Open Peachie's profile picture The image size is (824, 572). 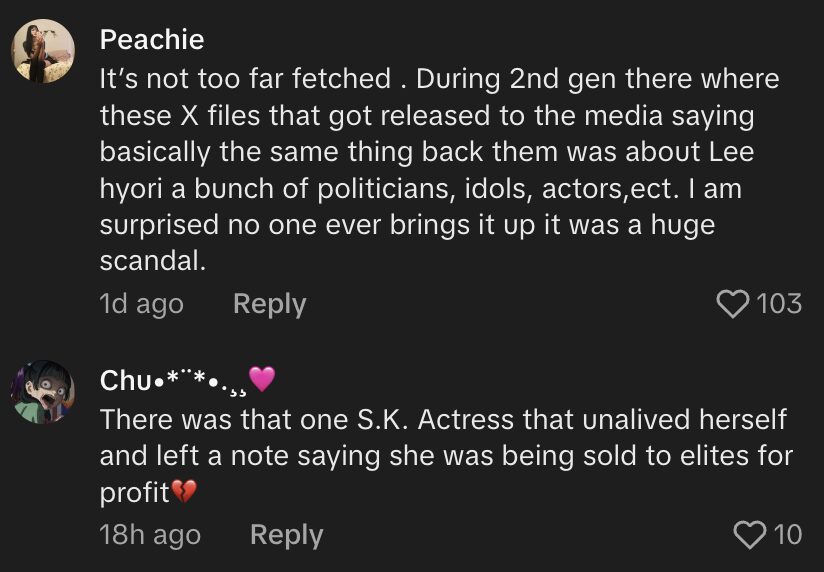click(43, 51)
